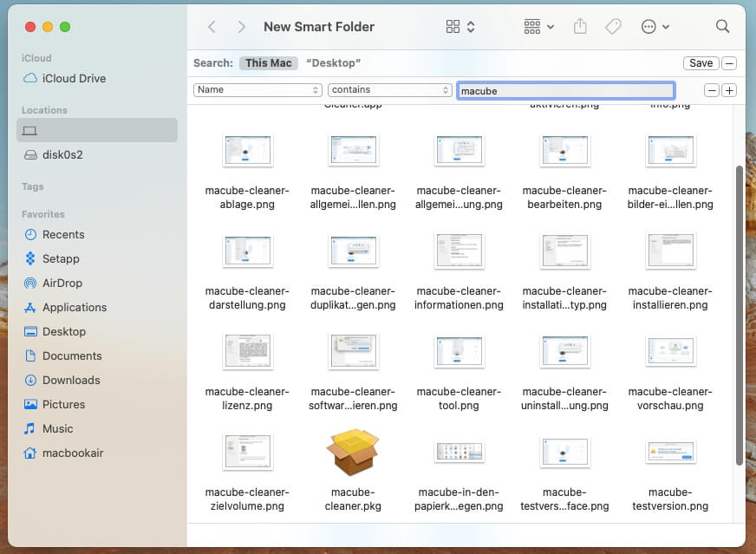Viewport: 756px width, 554px height.
Task: Open the Name attribute dropdown
Action: point(257,89)
